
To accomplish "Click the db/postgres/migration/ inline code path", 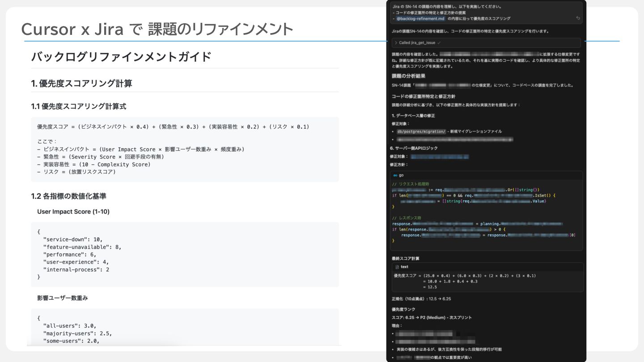I will (x=421, y=131).
